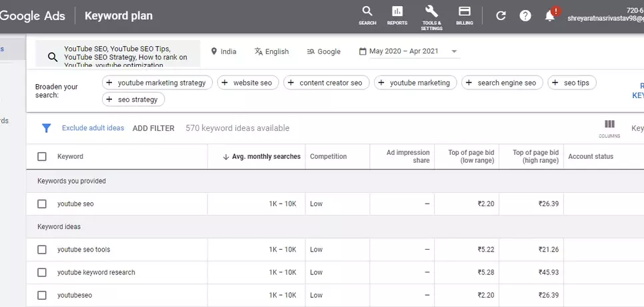The width and height of the screenshot is (644, 307).
Task: Add search engine seo suggestion chip
Action: click(502, 83)
